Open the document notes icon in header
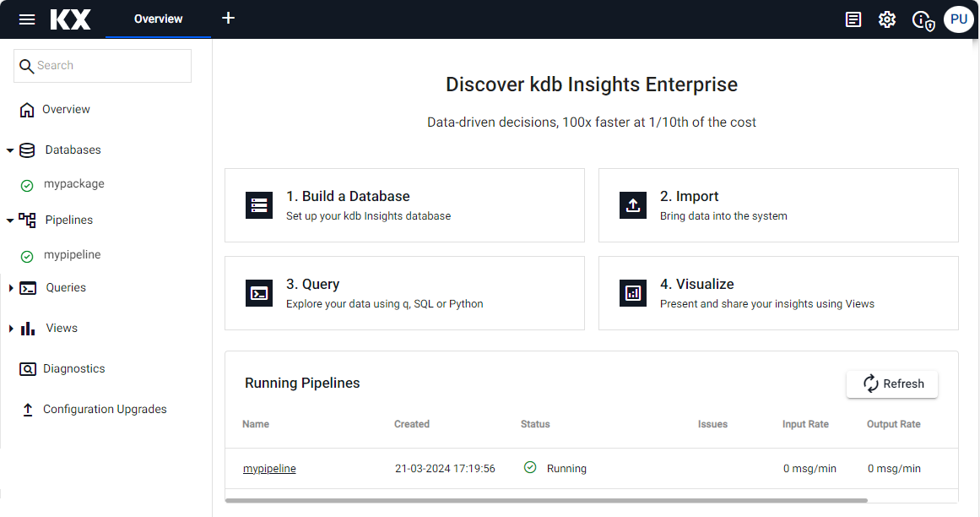The image size is (980, 517). pos(853,20)
